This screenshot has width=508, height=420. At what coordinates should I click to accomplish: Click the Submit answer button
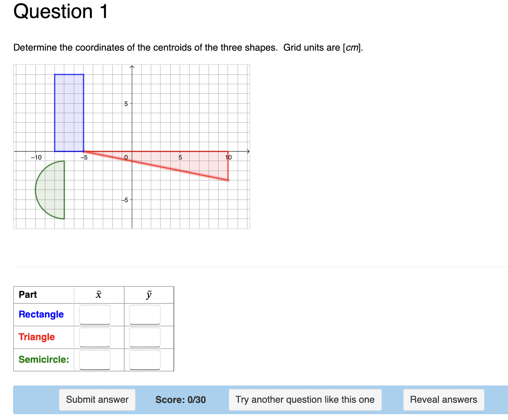(97, 399)
